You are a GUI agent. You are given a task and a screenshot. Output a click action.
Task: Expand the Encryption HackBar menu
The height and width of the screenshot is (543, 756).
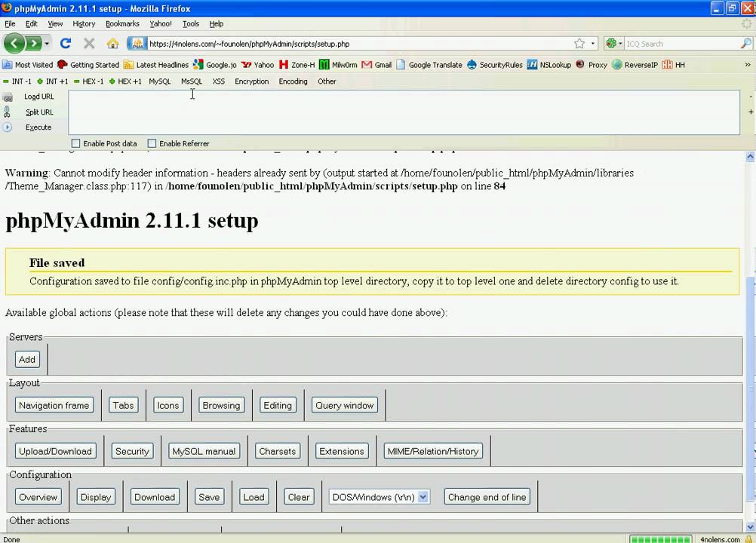[252, 81]
